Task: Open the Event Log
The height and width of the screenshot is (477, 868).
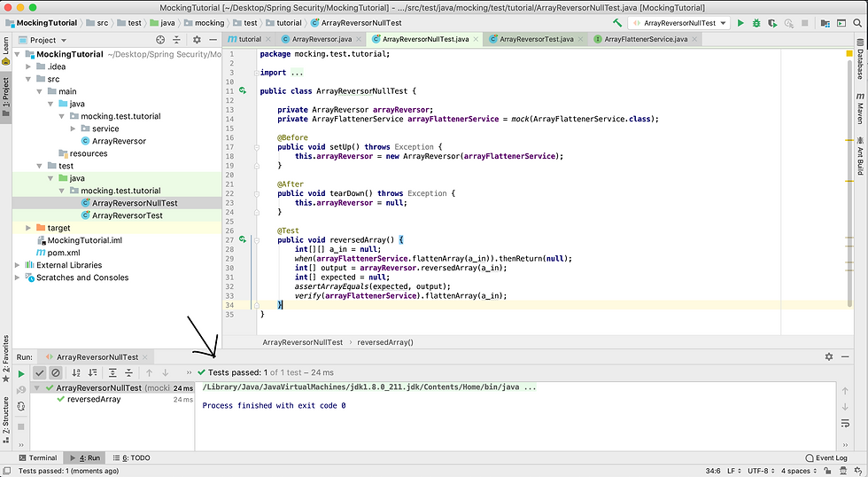Action: tap(826, 457)
